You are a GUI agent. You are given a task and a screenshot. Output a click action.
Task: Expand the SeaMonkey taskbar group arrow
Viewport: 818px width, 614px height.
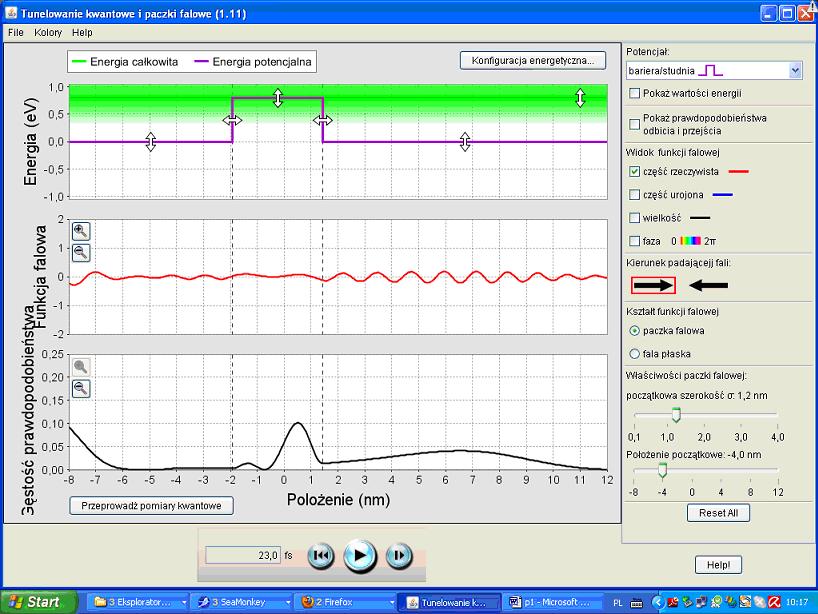pyautogui.click(x=287, y=603)
